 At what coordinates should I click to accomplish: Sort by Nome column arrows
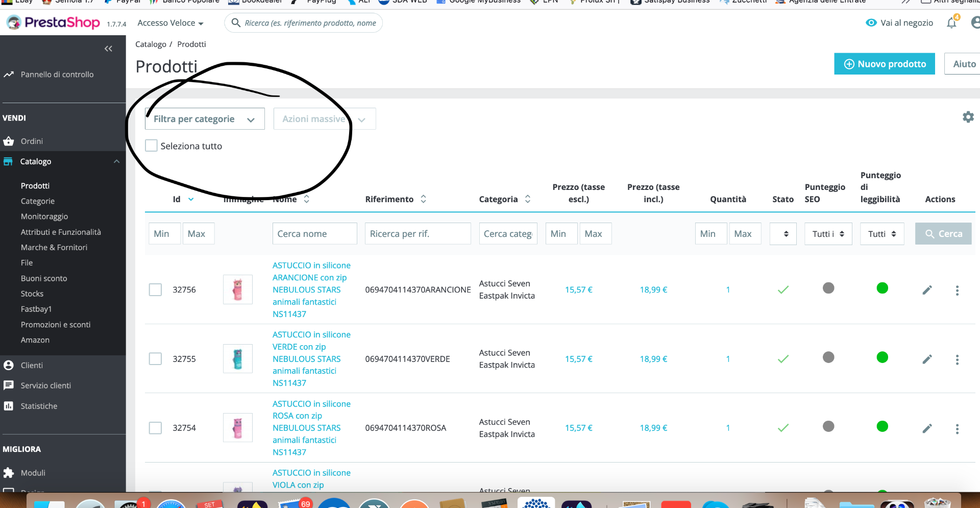306,199
